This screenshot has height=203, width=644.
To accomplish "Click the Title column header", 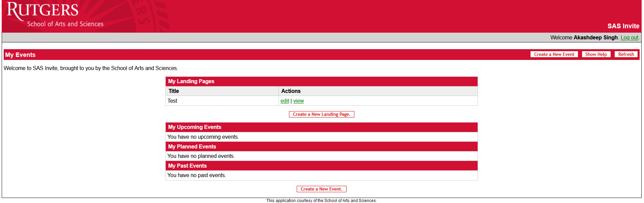I will 222,91.
